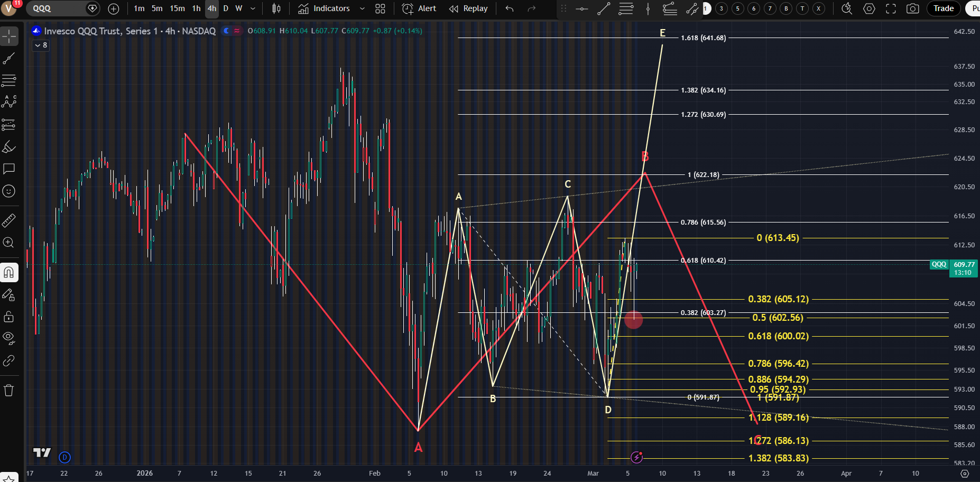Open layout setup grid icon
Viewport: 980px width, 482px height.
[x=380, y=8]
